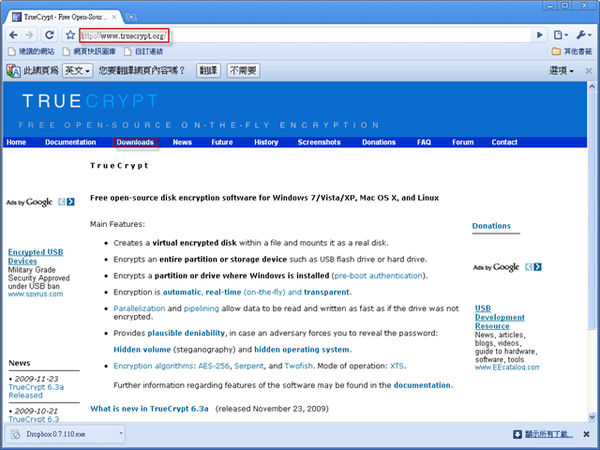The image size is (600, 450).
Task: Dismiss the translate infobar
Action: 589,71
